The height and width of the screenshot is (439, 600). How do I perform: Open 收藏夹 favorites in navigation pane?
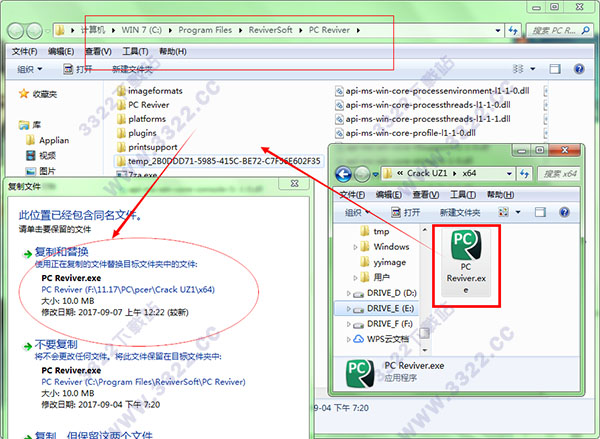(x=38, y=94)
